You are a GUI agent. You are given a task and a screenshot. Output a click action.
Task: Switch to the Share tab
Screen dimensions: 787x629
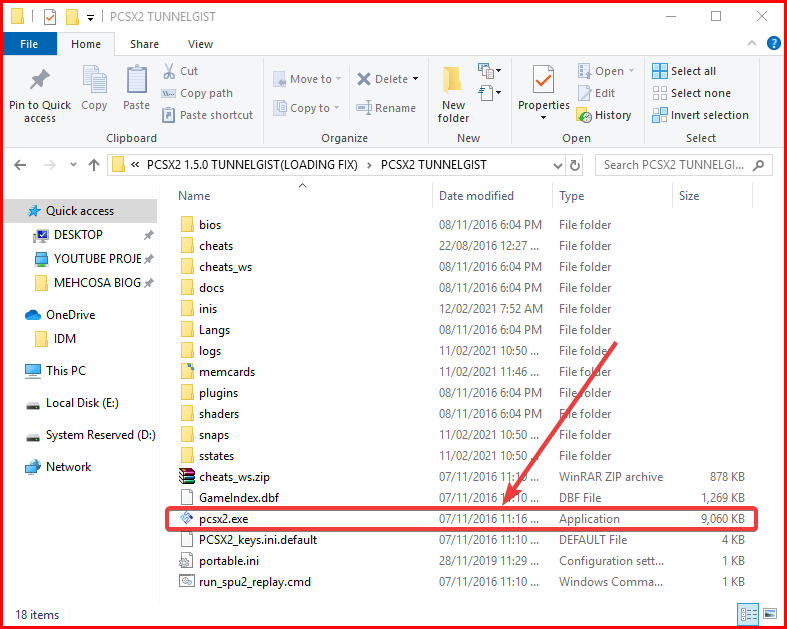144,44
